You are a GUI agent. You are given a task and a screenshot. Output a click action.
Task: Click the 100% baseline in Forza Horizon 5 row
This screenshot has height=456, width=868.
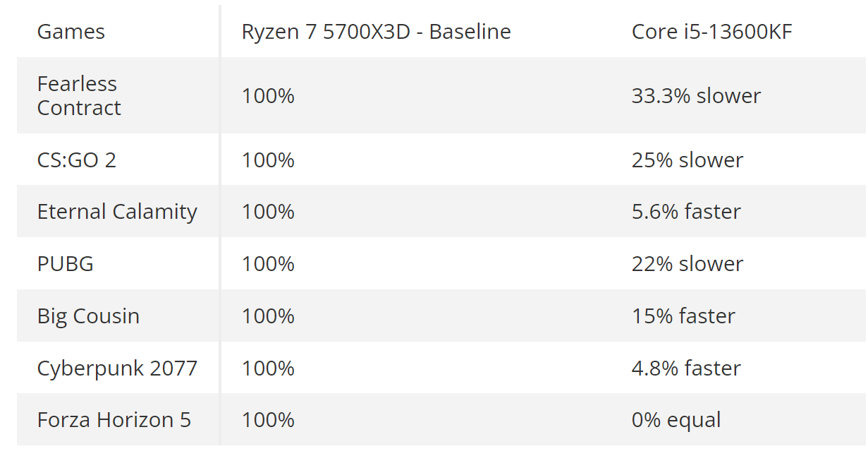268,420
